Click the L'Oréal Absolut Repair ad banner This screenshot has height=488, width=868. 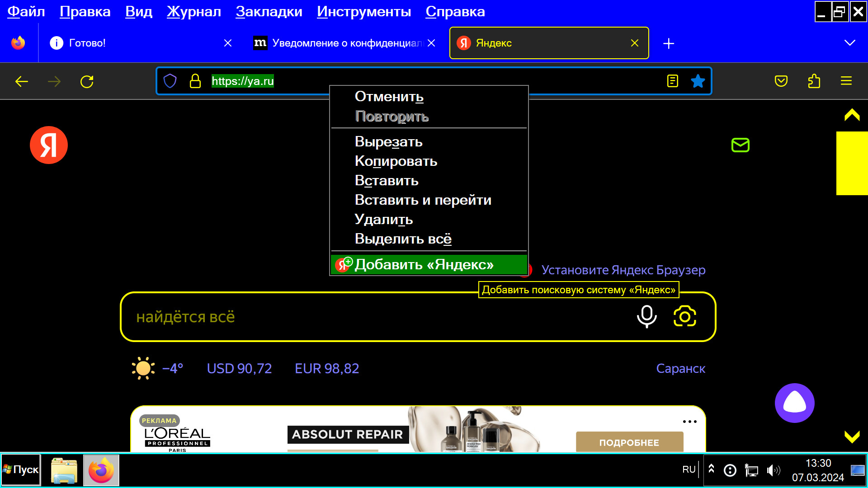[418, 429]
